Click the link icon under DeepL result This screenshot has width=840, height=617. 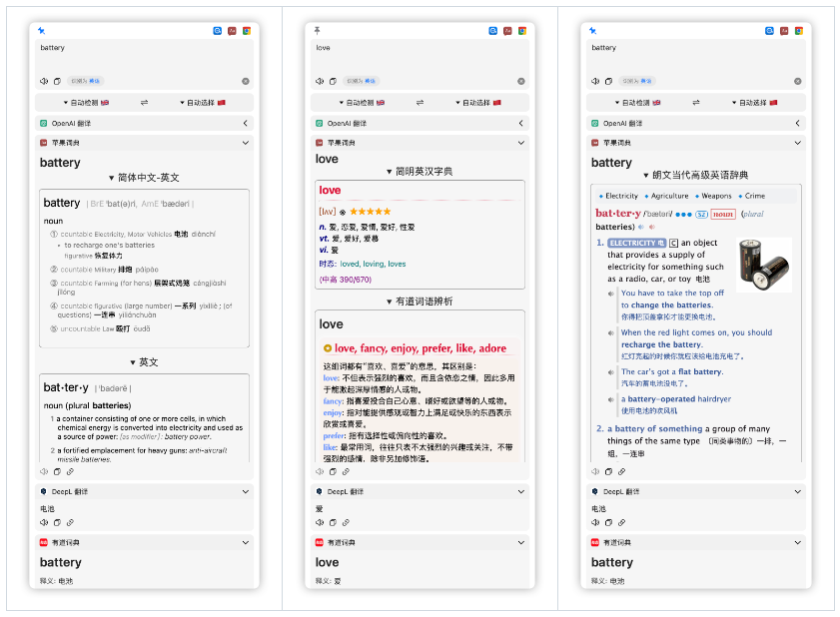[70, 522]
